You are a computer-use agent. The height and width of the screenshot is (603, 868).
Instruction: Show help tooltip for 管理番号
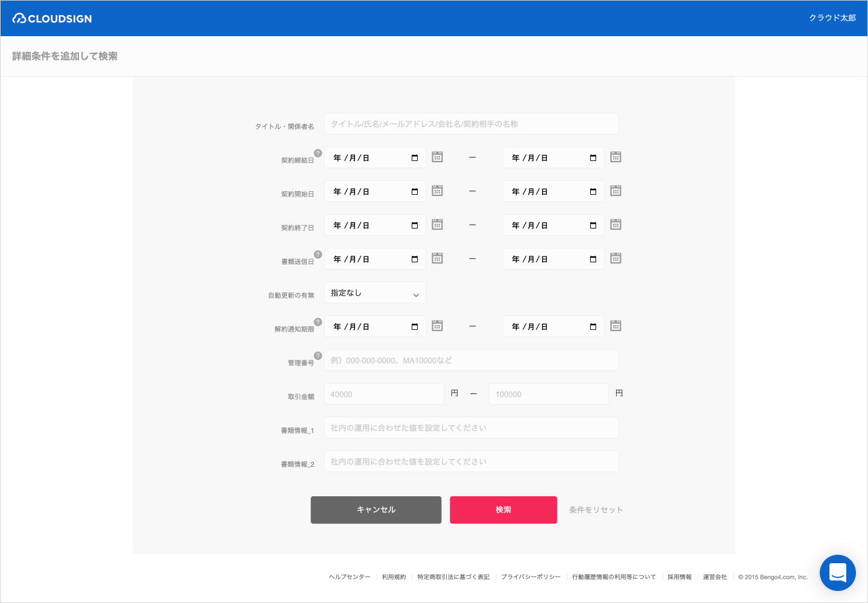(318, 356)
